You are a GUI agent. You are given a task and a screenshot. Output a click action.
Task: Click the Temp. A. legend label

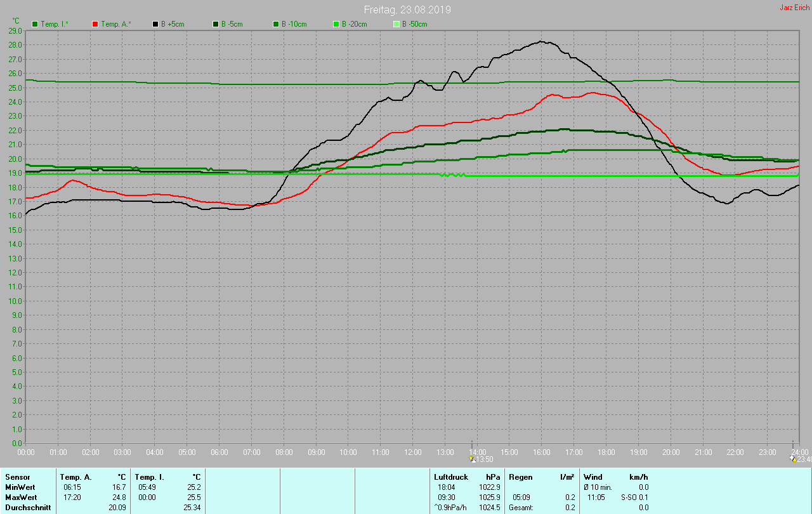pyautogui.click(x=115, y=24)
